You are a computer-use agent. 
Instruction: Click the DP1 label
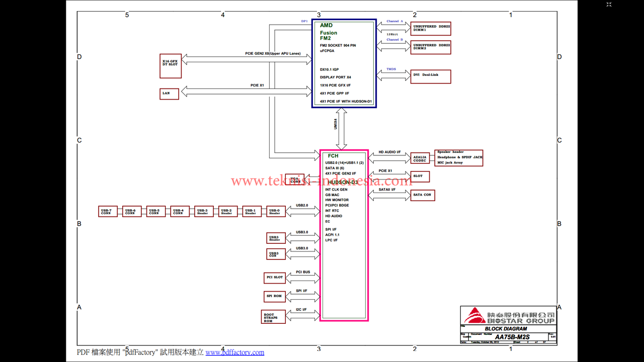coord(304,21)
